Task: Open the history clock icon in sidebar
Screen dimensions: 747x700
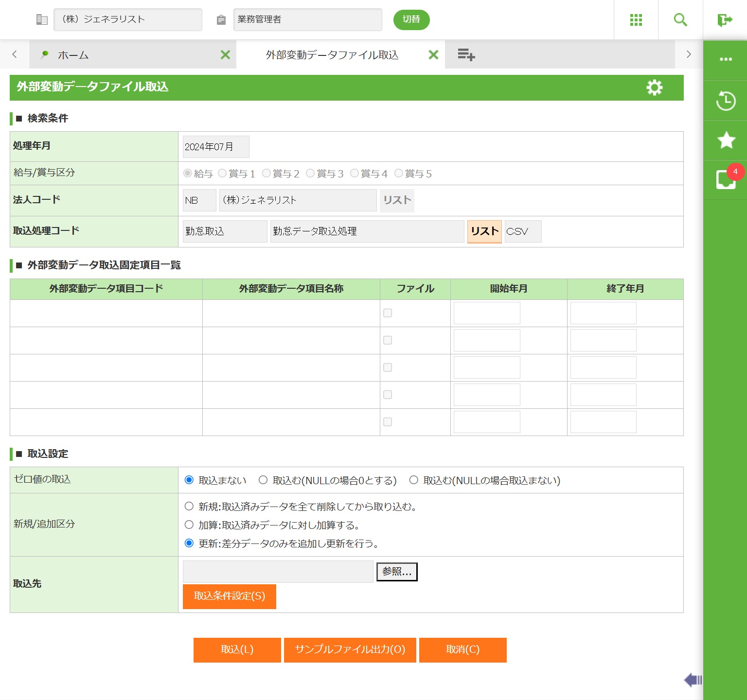Action: [x=726, y=101]
